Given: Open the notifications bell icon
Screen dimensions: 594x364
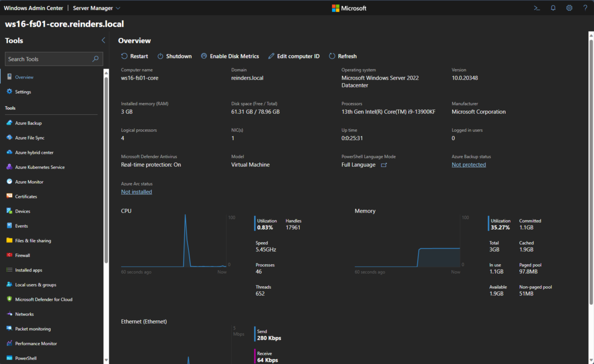Looking at the screenshot, I should [x=553, y=8].
